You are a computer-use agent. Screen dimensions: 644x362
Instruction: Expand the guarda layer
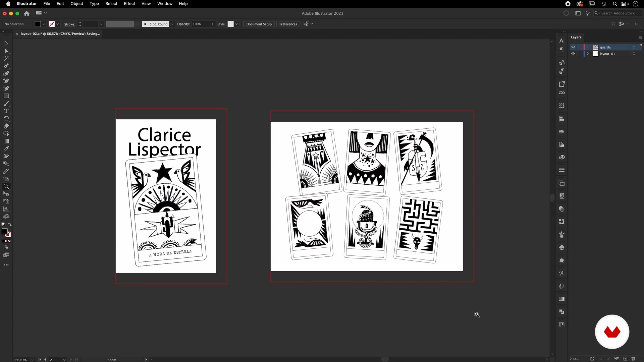[x=588, y=47]
